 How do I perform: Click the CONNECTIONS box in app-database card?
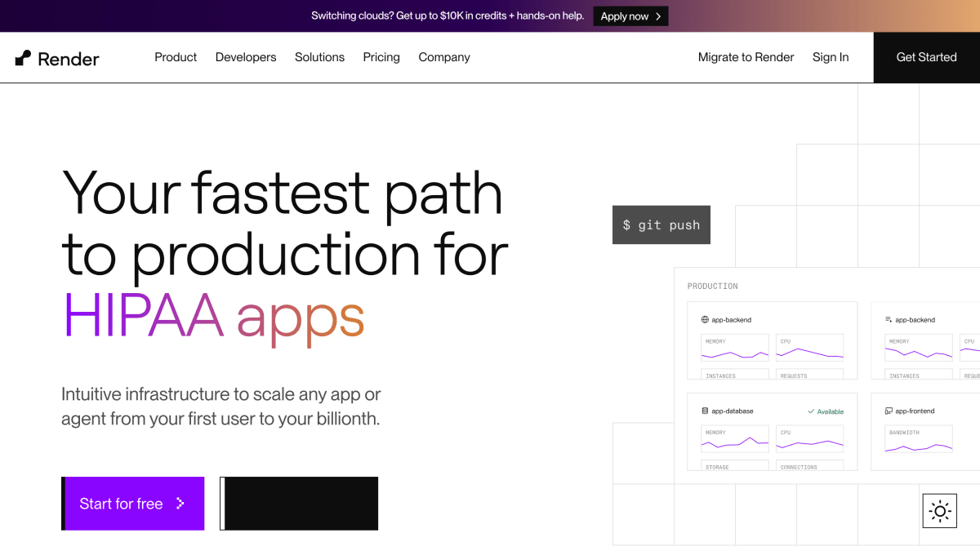tap(810, 465)
